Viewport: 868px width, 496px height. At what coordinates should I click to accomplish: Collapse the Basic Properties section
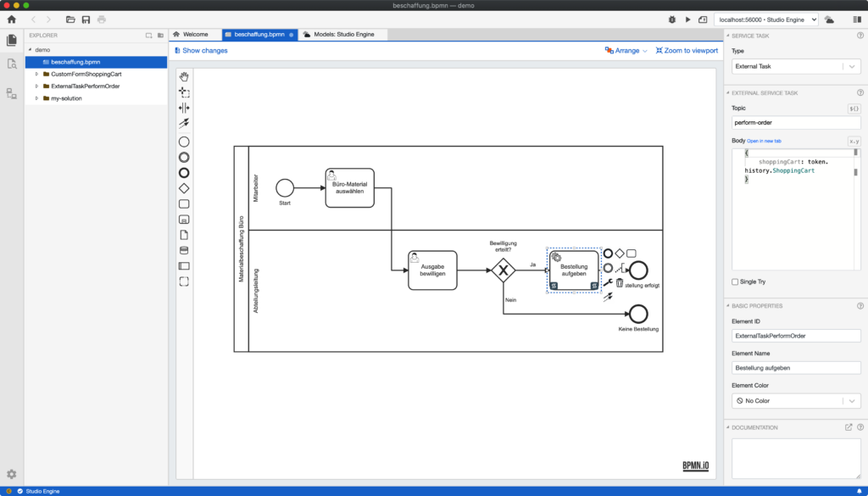tap(728, 305)
